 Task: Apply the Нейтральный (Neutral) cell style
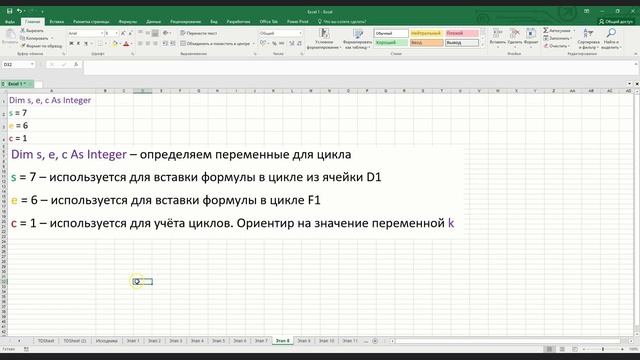click(x=427, y=33)
